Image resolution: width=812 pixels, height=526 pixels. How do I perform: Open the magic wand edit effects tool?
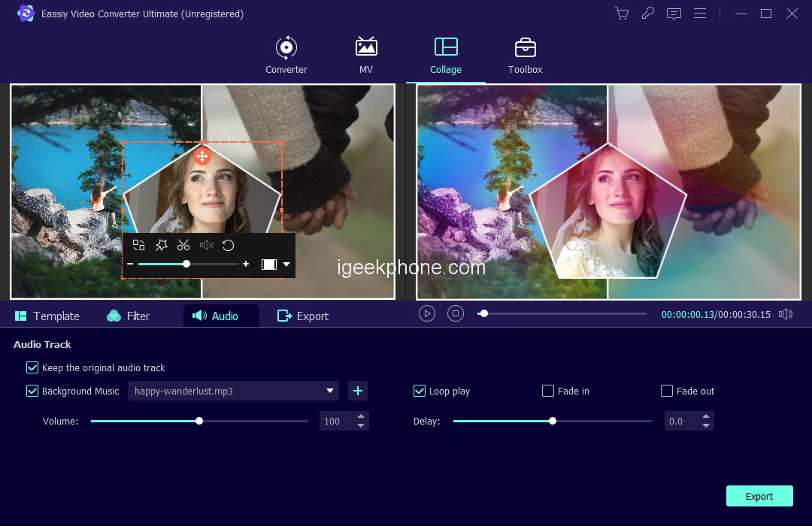point(161,245)
